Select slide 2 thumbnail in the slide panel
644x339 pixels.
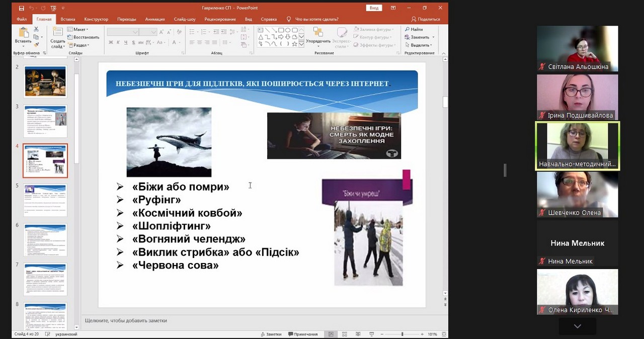coord(45,81)
